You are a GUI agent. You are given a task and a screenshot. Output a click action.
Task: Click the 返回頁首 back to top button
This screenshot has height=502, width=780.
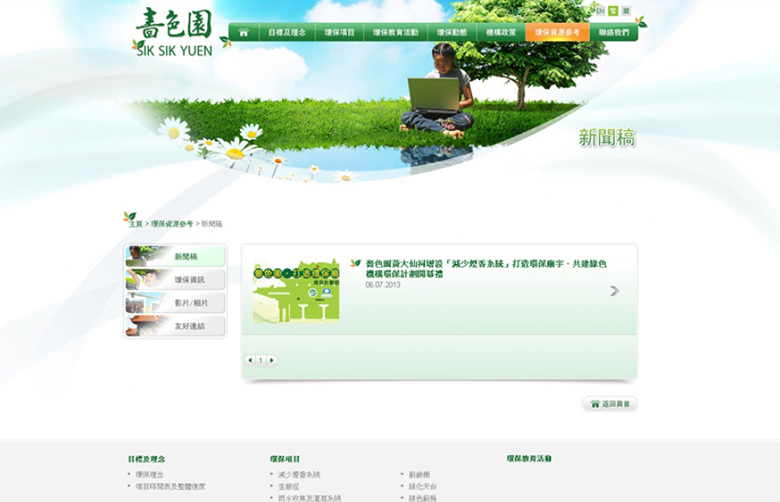pyautogui.click(x=609, y=403)
